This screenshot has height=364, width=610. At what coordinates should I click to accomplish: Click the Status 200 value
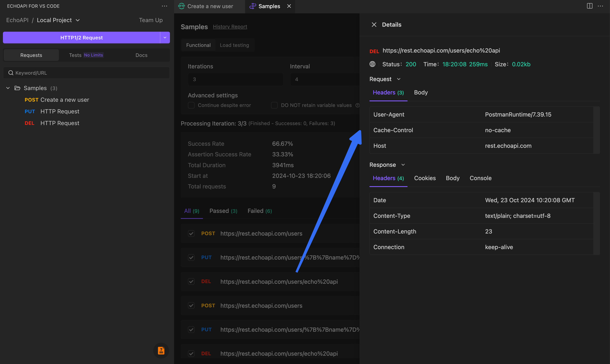411,64
